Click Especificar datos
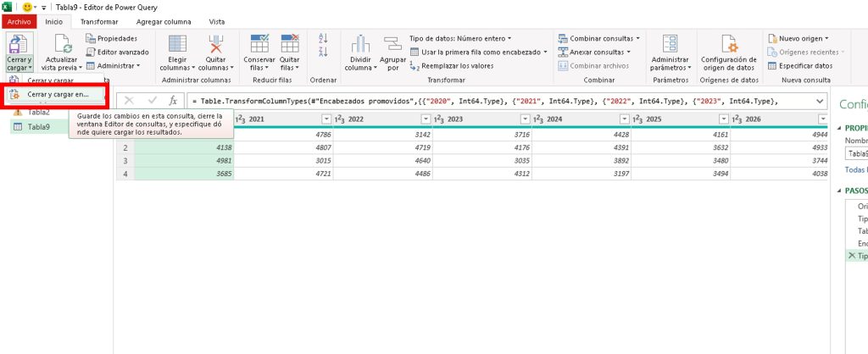 click(x=800, y=66)
